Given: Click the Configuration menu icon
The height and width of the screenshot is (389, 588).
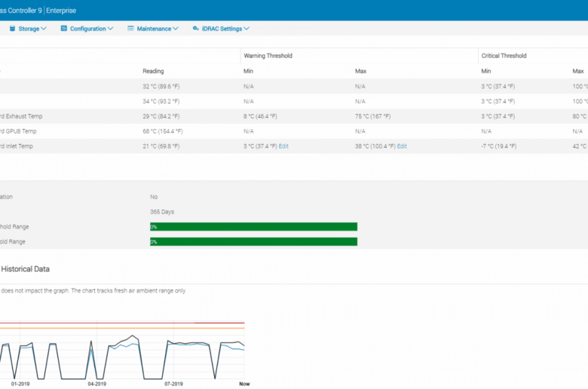Looking at the screenshot, I should tap(64, 29).
